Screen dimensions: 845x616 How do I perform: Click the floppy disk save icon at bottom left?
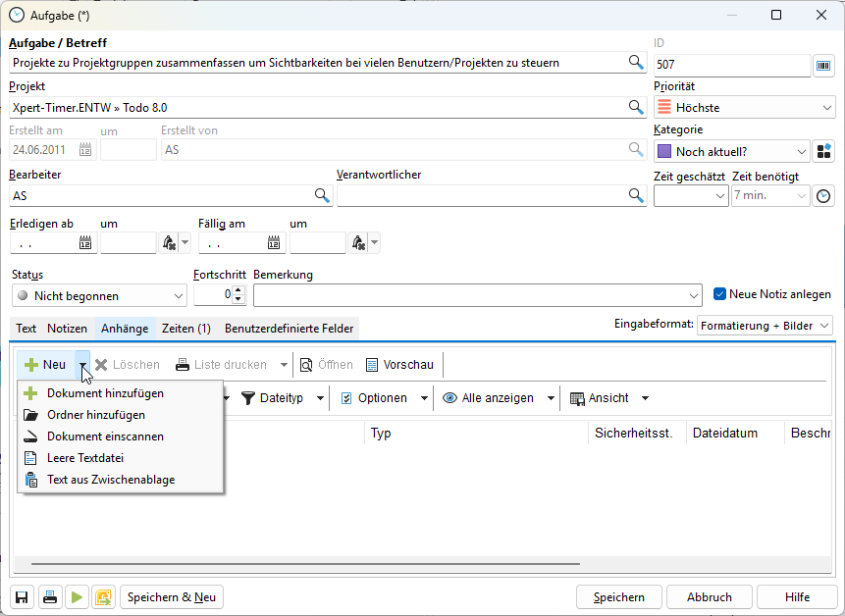21,597
